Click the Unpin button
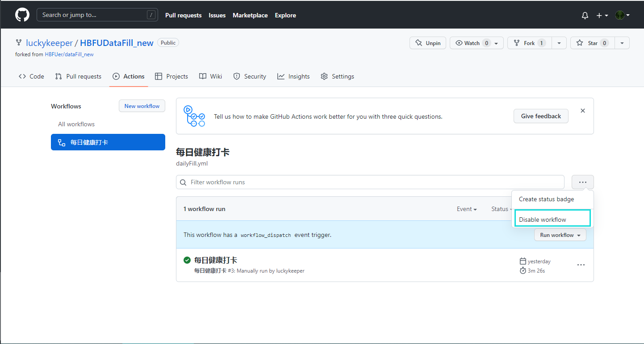Screen dimensions: 644x344 (x=428, y=43)
